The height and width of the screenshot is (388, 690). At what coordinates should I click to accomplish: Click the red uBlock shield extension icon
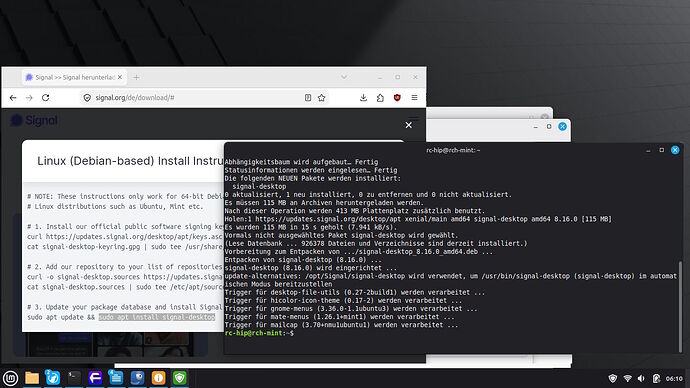[x=397, y=98]
